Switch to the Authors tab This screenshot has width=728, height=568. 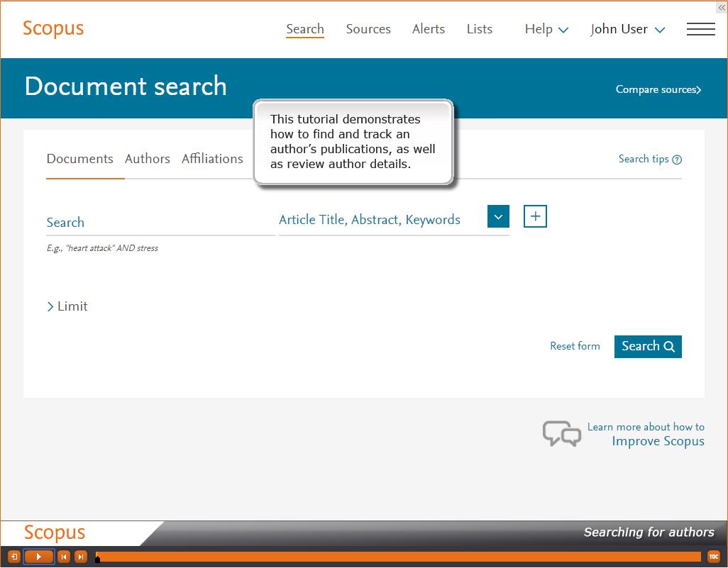pyautogui.click(x=147, y=159)
